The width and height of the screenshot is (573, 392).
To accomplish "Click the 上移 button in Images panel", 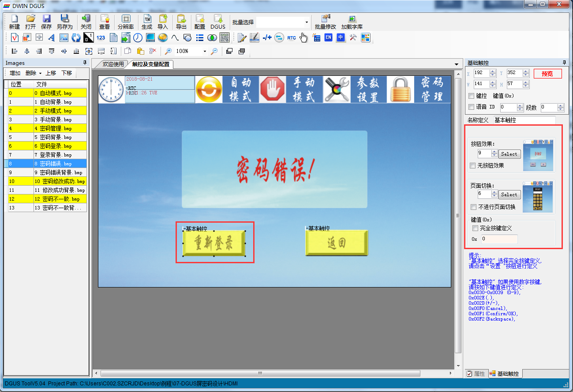I will click(x=51, y=73).
